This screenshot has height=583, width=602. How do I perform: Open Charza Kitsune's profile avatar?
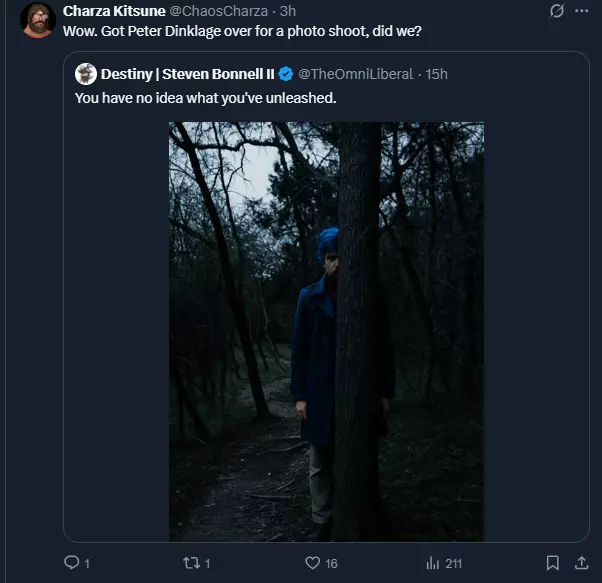coord(38,20)
